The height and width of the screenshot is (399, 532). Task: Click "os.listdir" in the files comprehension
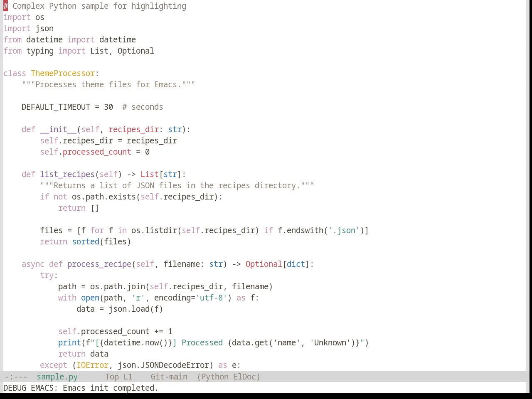click(154, 231)
